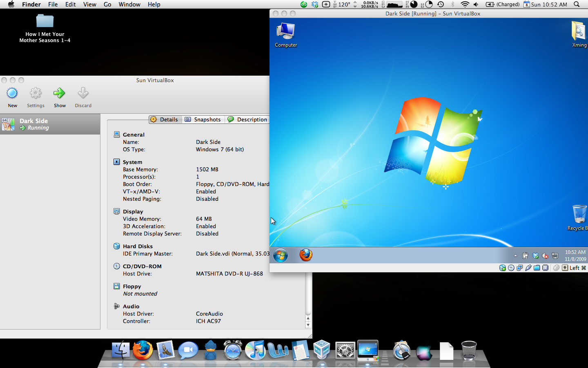Open the Trash in the Dock

pyautogui.click(x=469, y=350)
